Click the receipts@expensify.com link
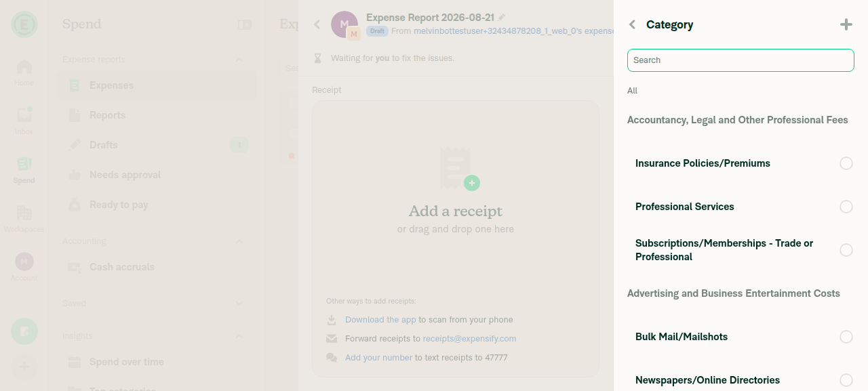 click(469, 339)
